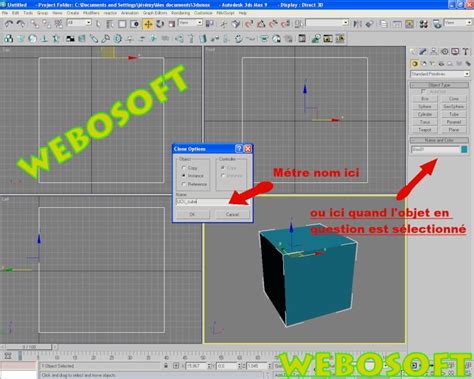Pick the Rectangular Selection Region icon
The image size is (474, 379).
click(122, 24)
